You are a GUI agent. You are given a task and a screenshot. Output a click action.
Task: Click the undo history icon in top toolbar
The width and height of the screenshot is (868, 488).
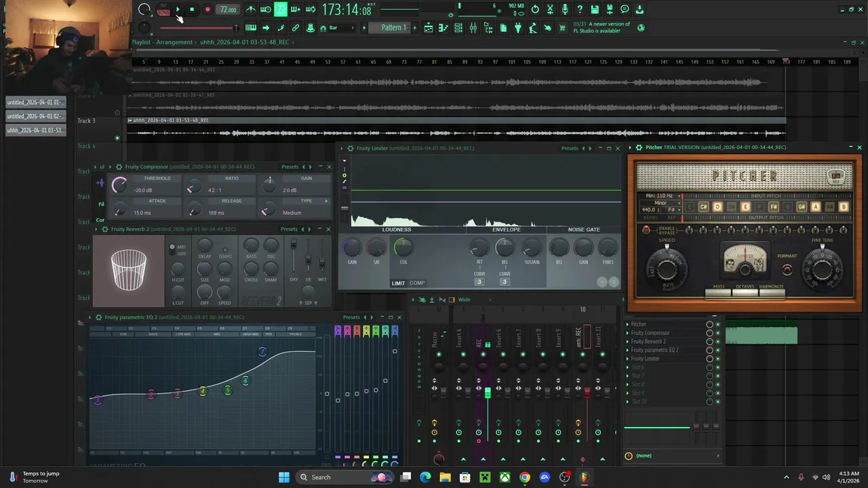(535, 9)
